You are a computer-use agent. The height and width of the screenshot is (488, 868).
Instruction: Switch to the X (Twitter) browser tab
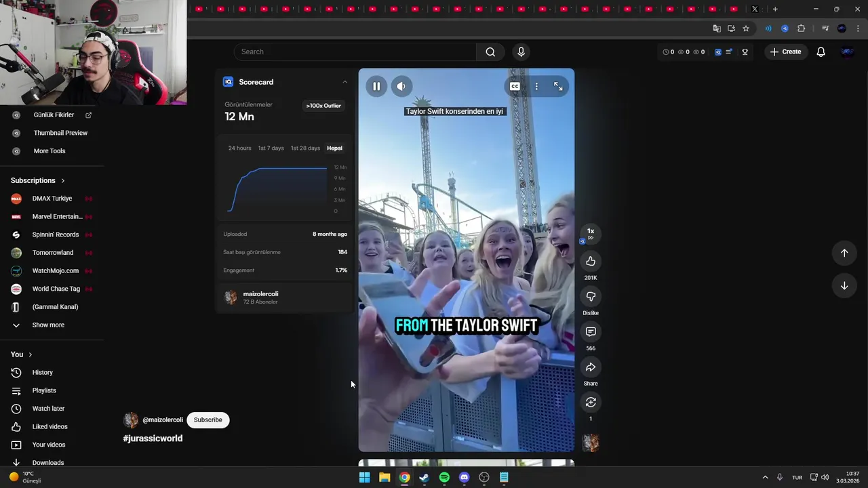755,9
